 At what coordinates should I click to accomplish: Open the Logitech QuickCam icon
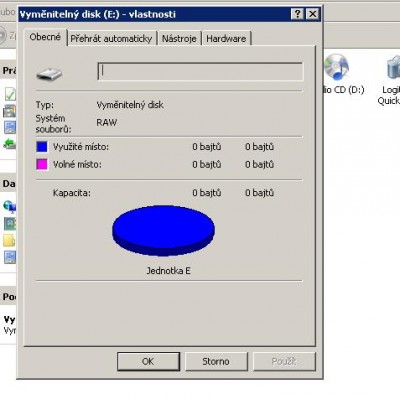pos(393,67)
